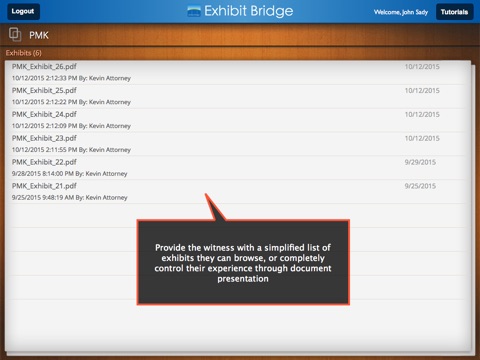Click timestamp 10/12/2015 2:11:55 PM line
The image size is (480, 360).
(x=71, y=150)
